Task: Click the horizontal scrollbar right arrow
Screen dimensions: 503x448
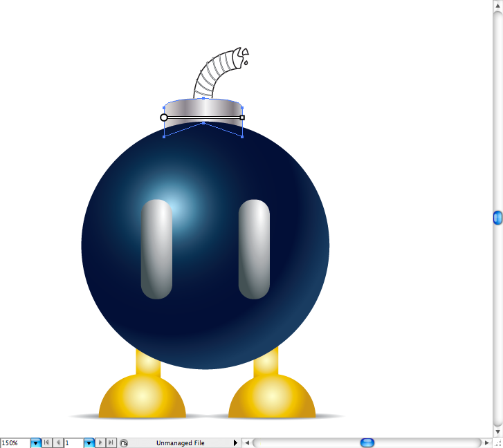Action: tap(487, 442)
